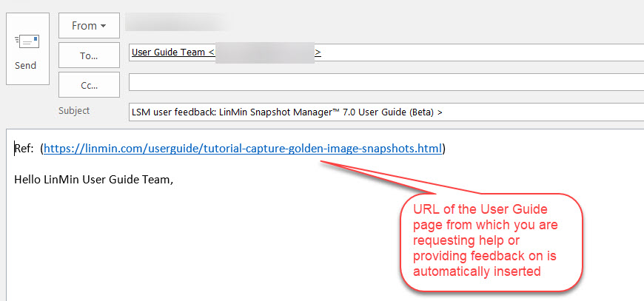Screen dimensions: 644x301
Task: Click the blurred sender address beside From
Action: [x=178, y=23]
